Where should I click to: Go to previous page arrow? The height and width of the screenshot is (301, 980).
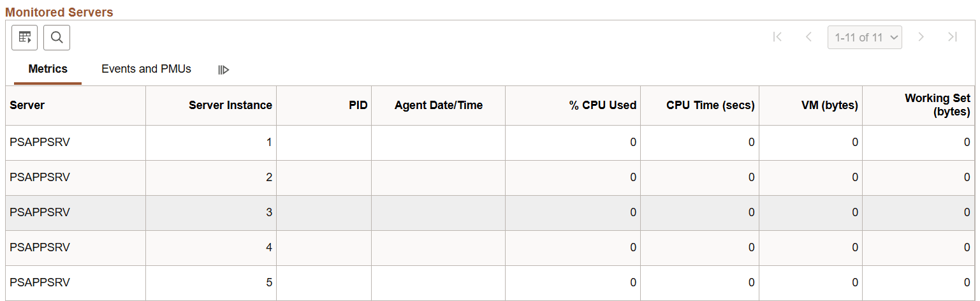808,37
